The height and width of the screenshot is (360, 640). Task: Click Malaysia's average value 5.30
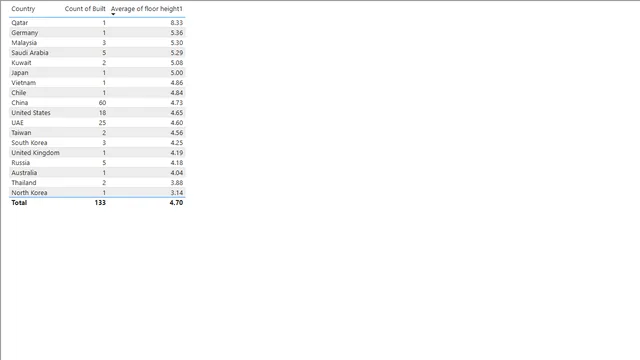177,42
